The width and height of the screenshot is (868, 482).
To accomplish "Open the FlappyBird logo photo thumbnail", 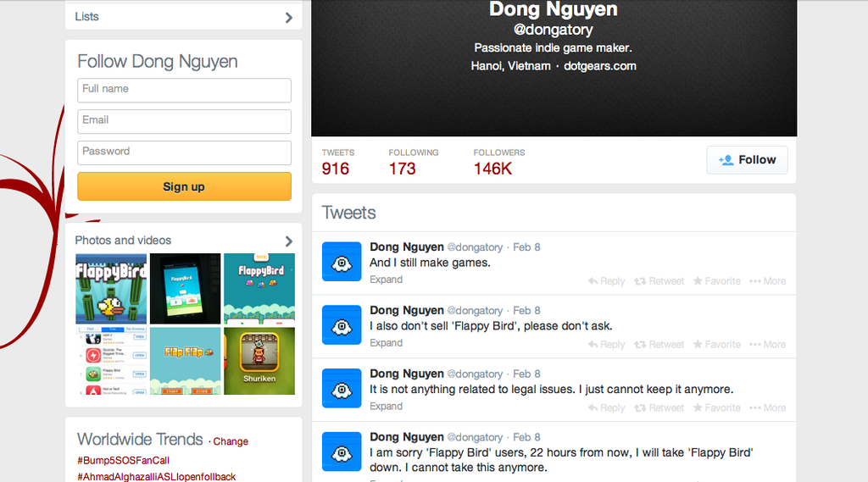I will 111,288.
